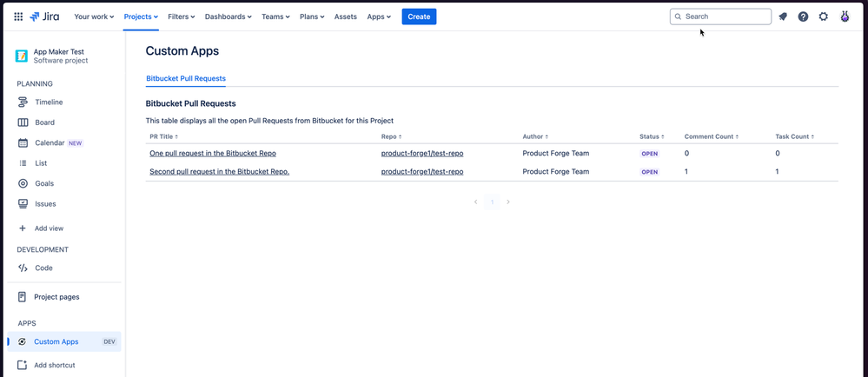Click OPEN status badge in first row
Viewport: 868px width, 377px height.
649,154
